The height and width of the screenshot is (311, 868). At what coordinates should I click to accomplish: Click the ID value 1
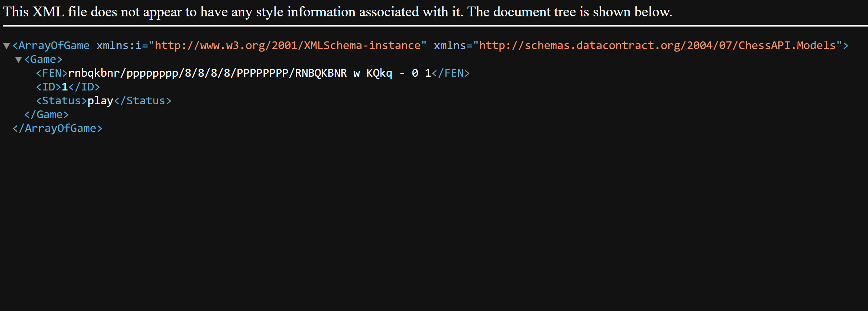tap(65, 87)
